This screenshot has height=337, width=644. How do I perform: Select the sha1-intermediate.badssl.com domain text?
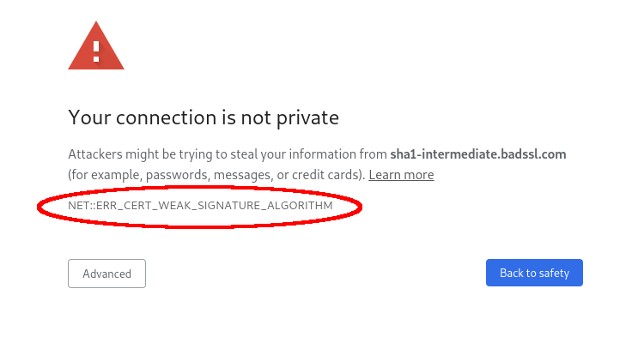(478, 154)
